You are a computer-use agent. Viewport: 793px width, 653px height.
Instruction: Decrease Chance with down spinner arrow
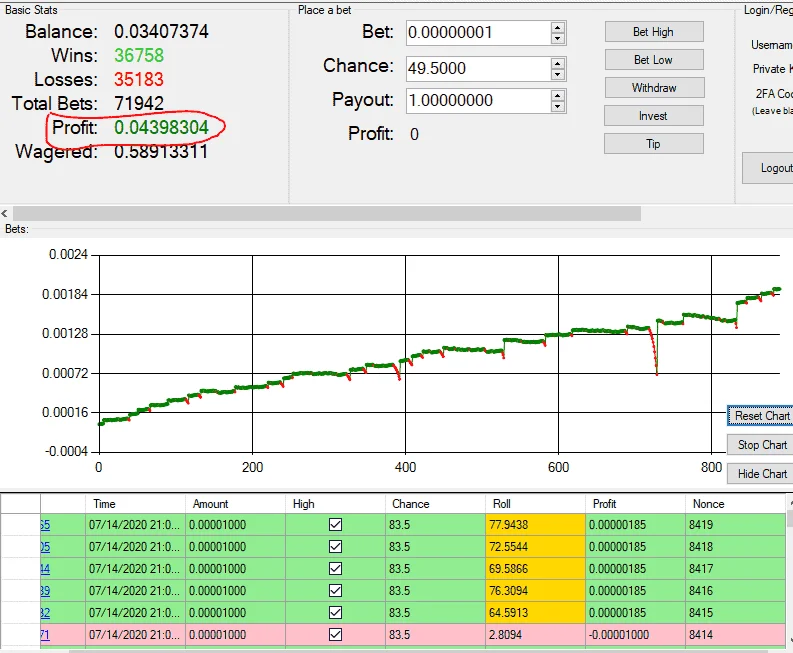(x=558, y=74)
